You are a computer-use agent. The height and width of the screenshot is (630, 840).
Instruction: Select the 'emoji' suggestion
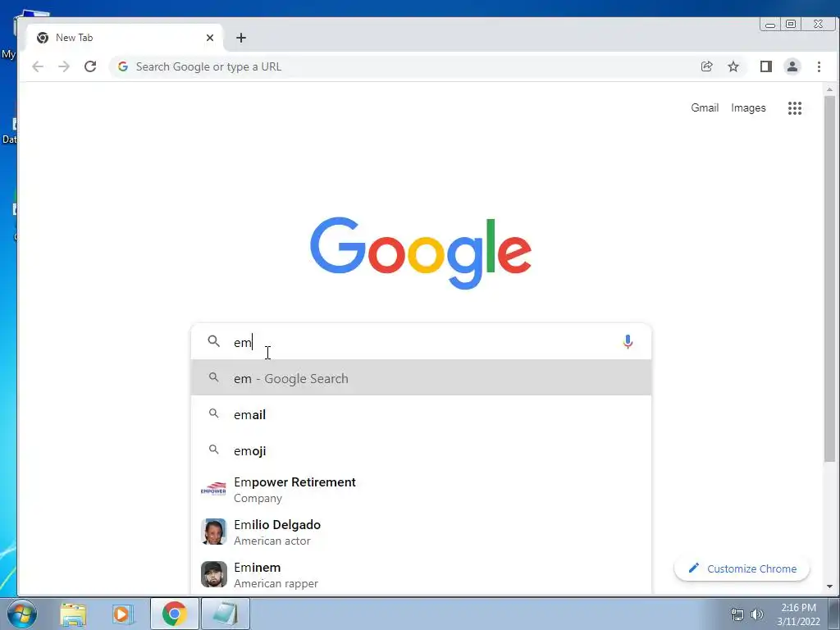[x=421, y=450]
